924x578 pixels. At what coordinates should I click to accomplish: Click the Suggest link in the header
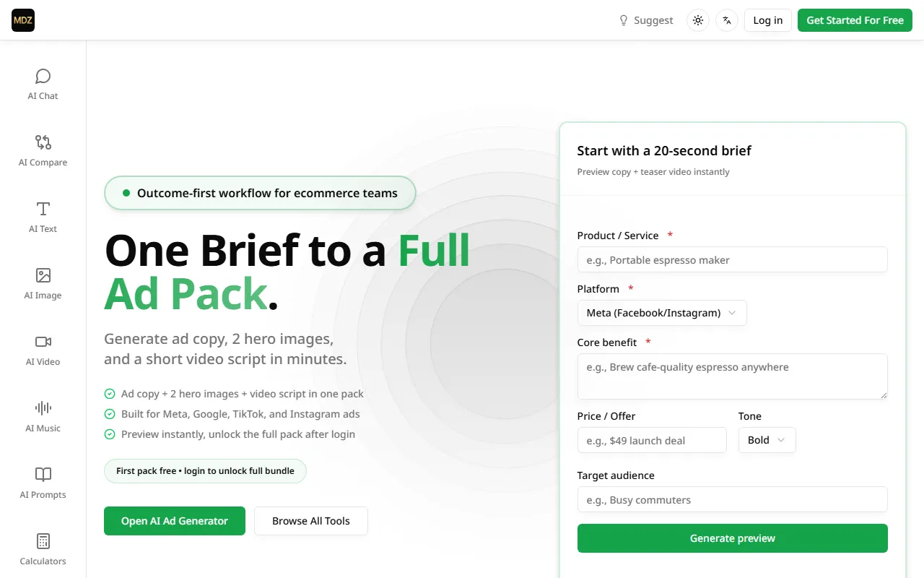pyautogui.click(x=646, y=20)
